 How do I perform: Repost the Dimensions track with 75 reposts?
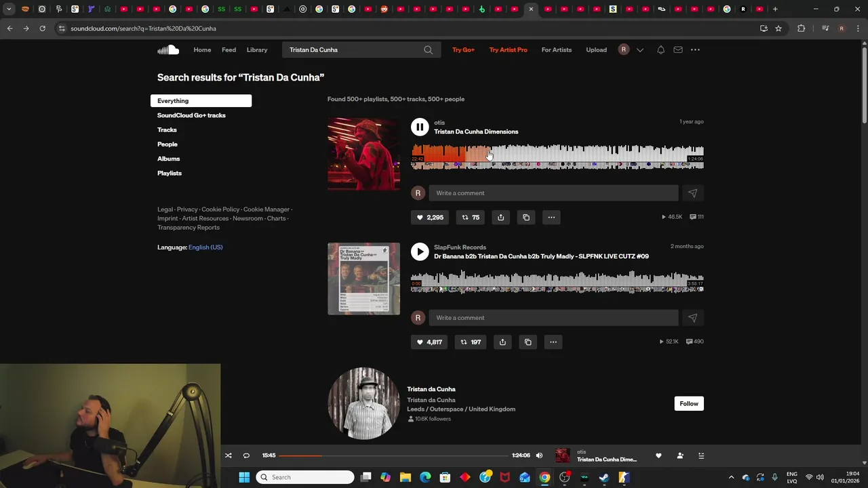click(x=471, y=217)
